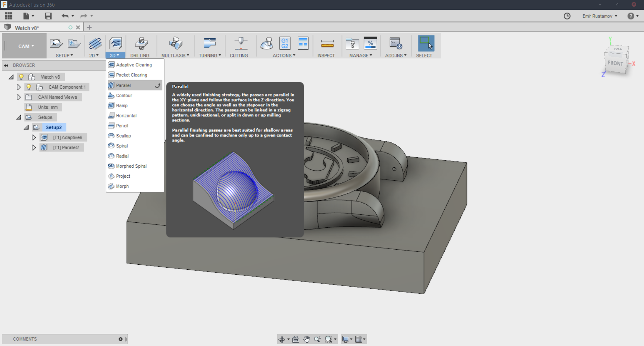Toggle visibility lightbulb for Watch v8
The height and width of the screenshot is (346, 644).
coord(21,77)
